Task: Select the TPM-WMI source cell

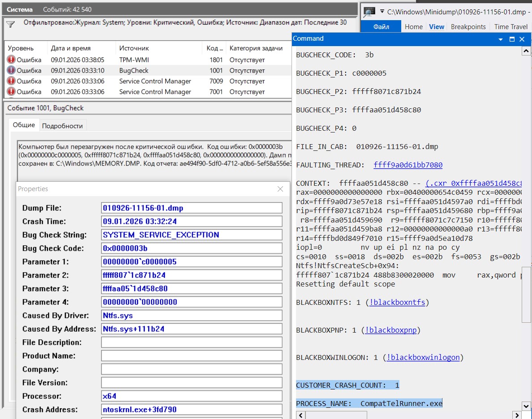Action: 134,60
